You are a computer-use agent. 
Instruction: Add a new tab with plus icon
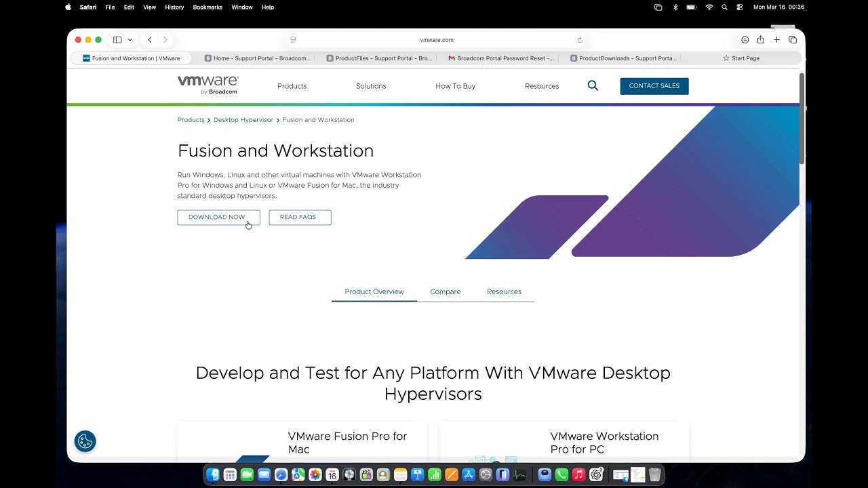coord(776,40)
